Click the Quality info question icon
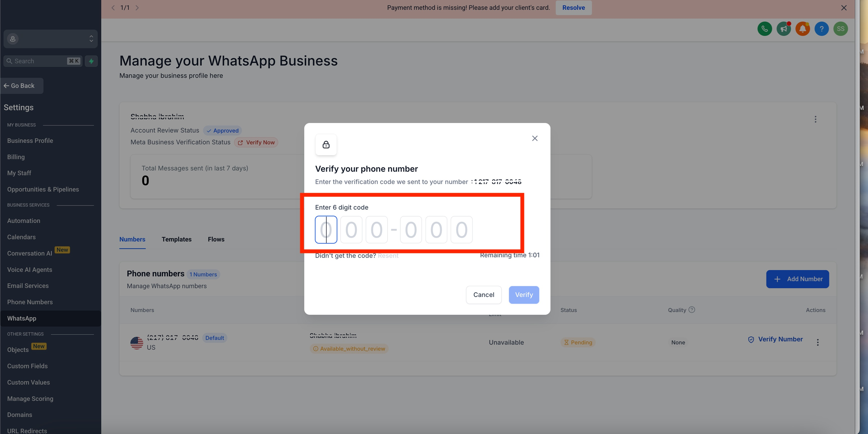868x434 pixels. tap(692, 310)
